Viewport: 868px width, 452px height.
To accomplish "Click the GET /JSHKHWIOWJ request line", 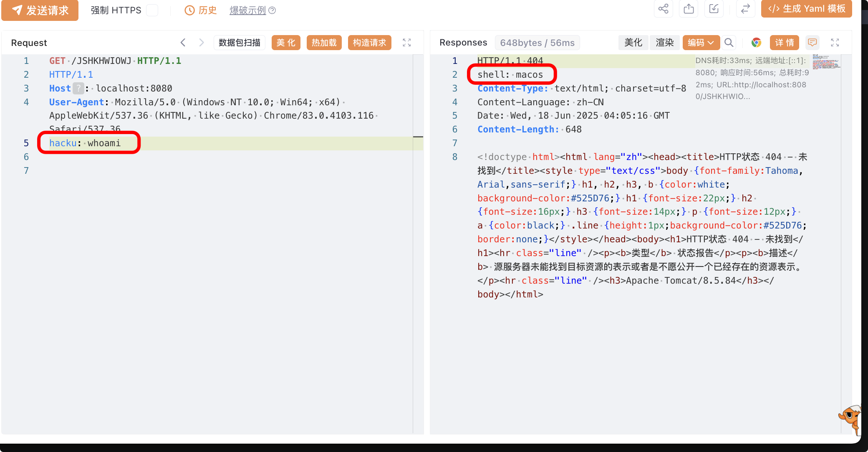I will pos(115,61).
